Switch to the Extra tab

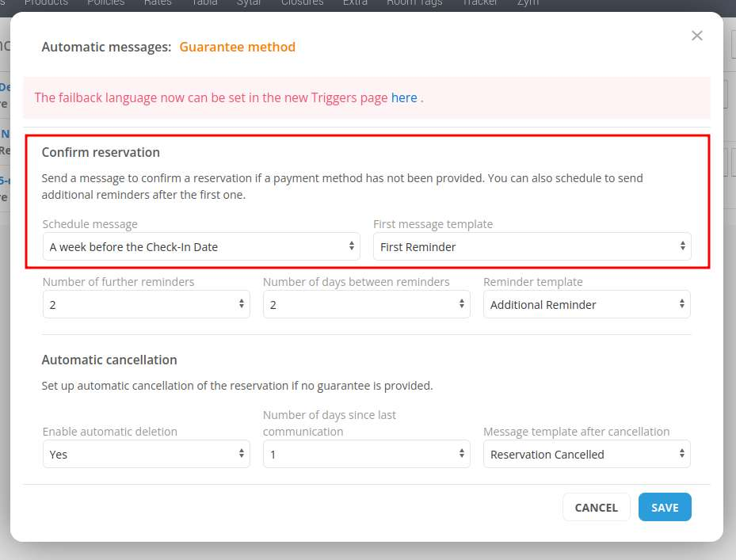[x=355, y=3]
